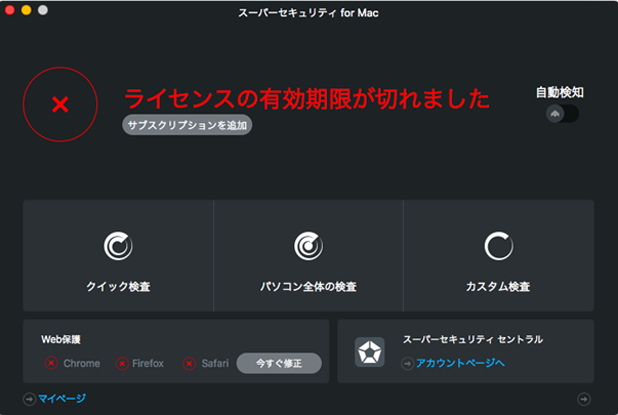Click the red X icon beside Safari
This screenshot has height=415, width=618.
tap(190, 363)
